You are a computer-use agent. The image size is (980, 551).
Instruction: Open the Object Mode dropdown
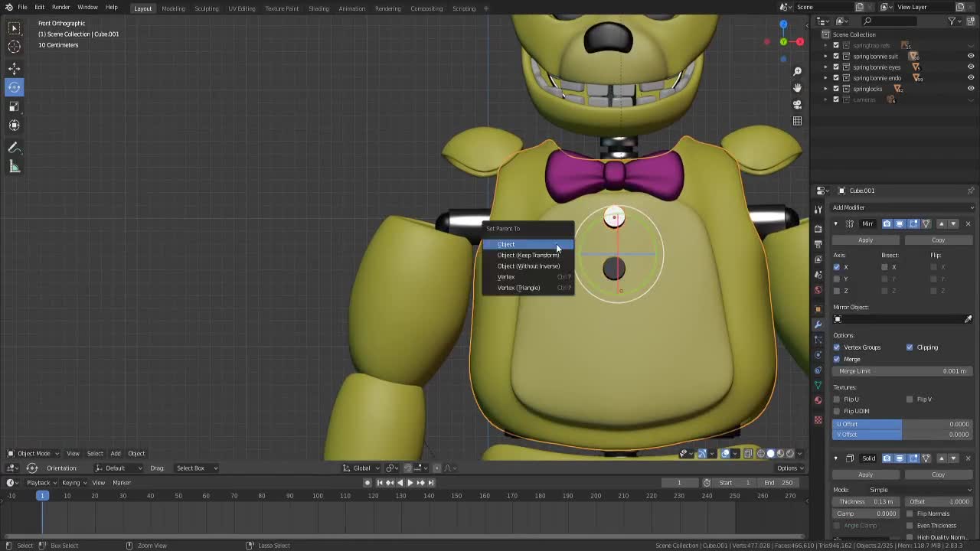(x=34, y=453)
